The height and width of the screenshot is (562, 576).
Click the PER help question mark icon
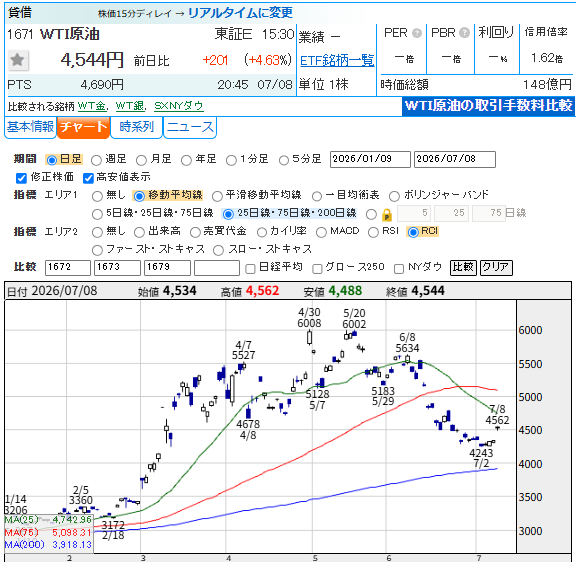pos(417,33)
